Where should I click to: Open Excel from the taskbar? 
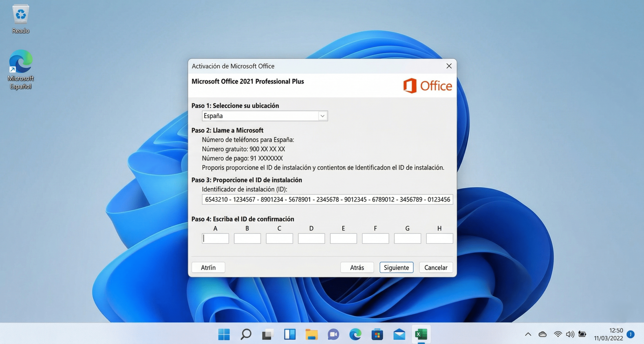click(421, 335)
